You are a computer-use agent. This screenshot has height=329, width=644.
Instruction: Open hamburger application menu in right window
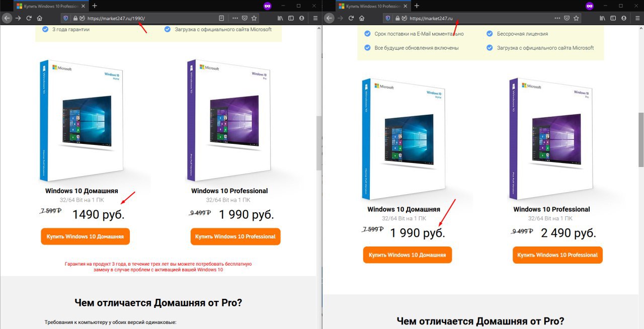tap(637, 18)
